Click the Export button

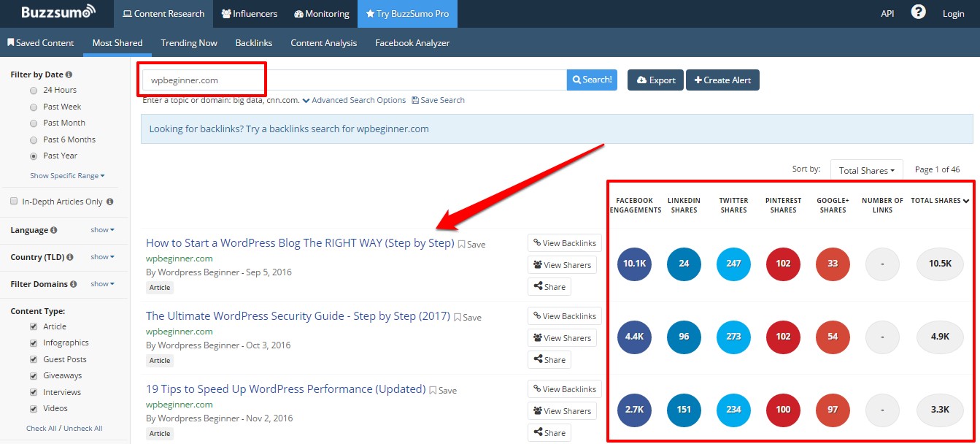[x=656, y=80]
